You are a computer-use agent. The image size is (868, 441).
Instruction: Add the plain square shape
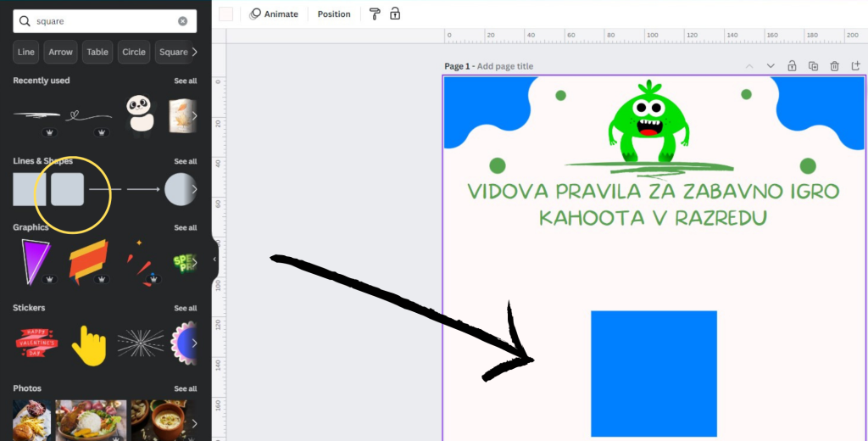point(30,189)
